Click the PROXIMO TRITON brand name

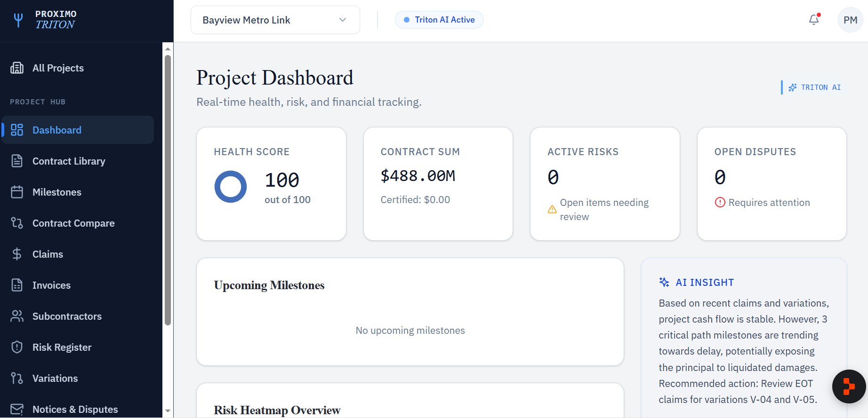[x=56, y=20]
